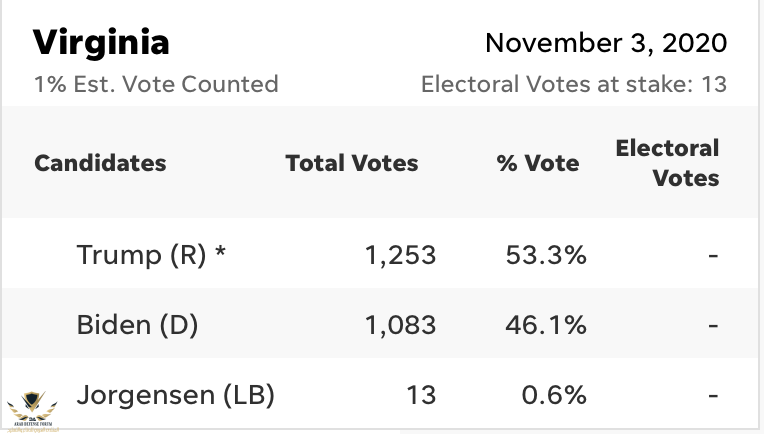Select the Jorgensen (LB) candidate row
The width and height of the screenshot is (764, 434).
tap(175, 394)
